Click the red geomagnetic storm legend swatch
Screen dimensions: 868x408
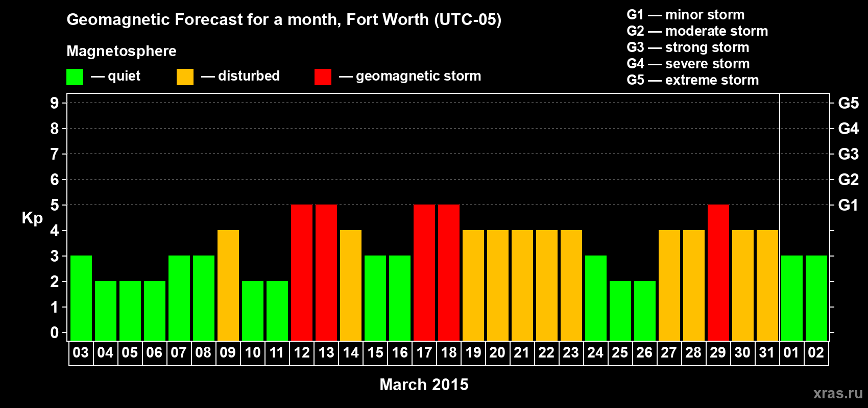(x=323, y=77)
